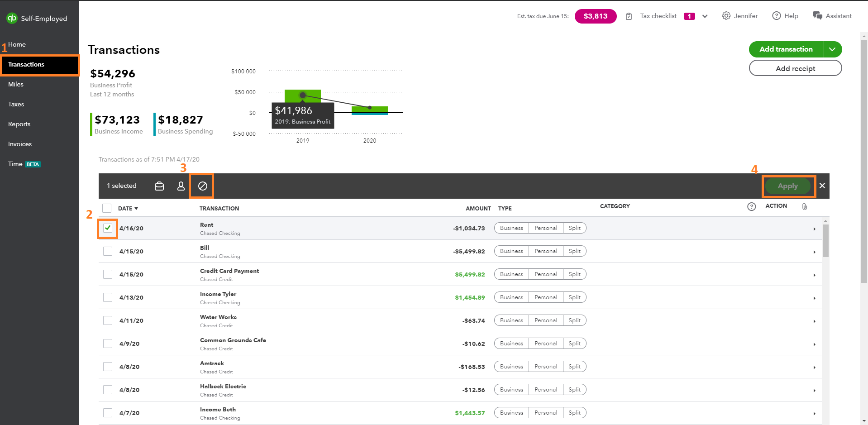Mark Halbeck Electric as Business
The width and height of the screenshot is (868, 425).
coord(511,390)
